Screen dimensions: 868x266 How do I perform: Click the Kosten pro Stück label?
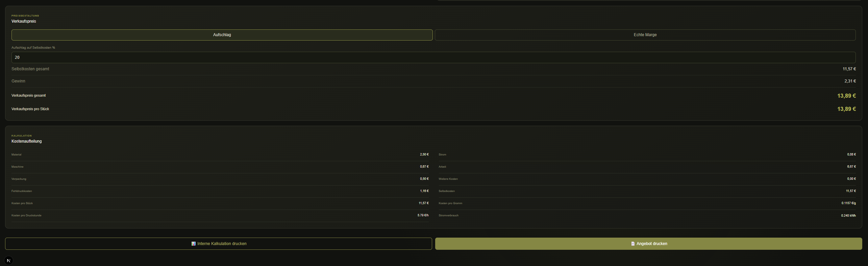click(x=22, y=203)
